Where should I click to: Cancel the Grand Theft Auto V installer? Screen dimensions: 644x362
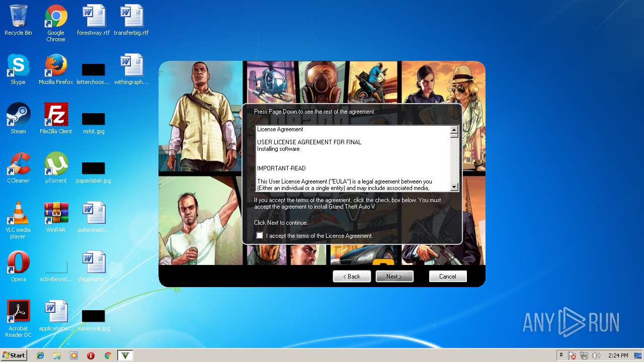[x=448, y=277]
